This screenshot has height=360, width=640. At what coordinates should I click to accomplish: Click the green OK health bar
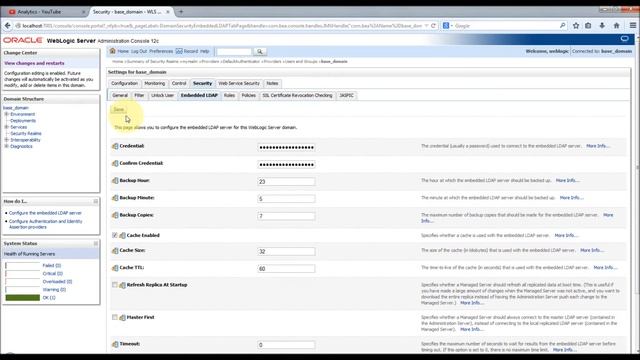(22, 298)
